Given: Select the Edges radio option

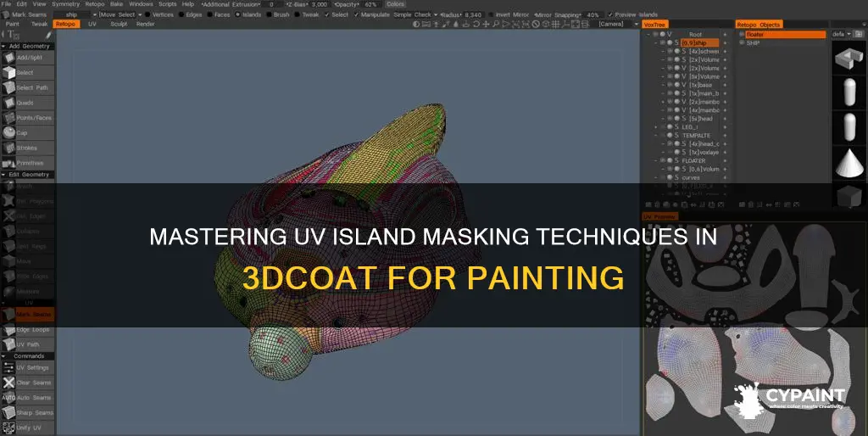Looking at the screenshot, I should tap(190, 15).
